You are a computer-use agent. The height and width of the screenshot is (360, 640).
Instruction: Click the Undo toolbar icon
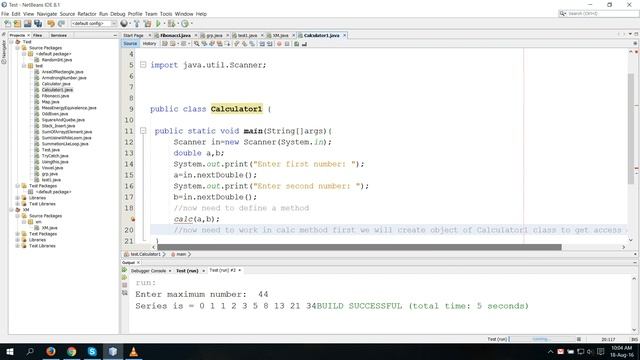coord(51,24)
